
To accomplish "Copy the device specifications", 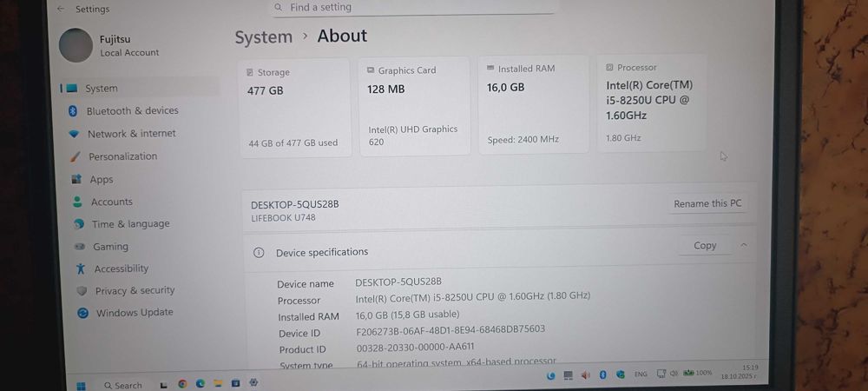I will [x=705, y=245].
